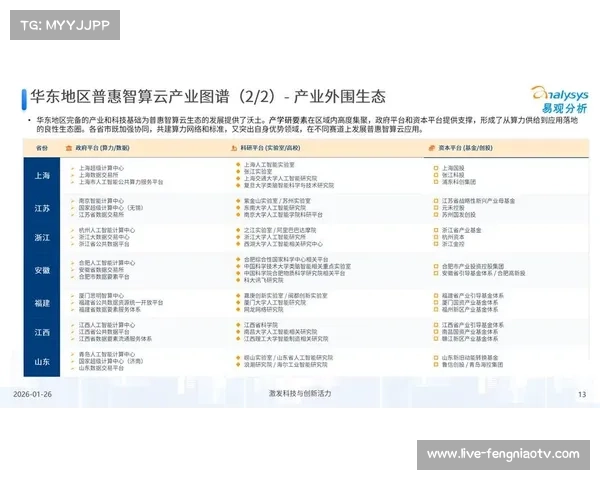
Task: Click the Analysys 易观分析 logo
Action: (559, 100)
